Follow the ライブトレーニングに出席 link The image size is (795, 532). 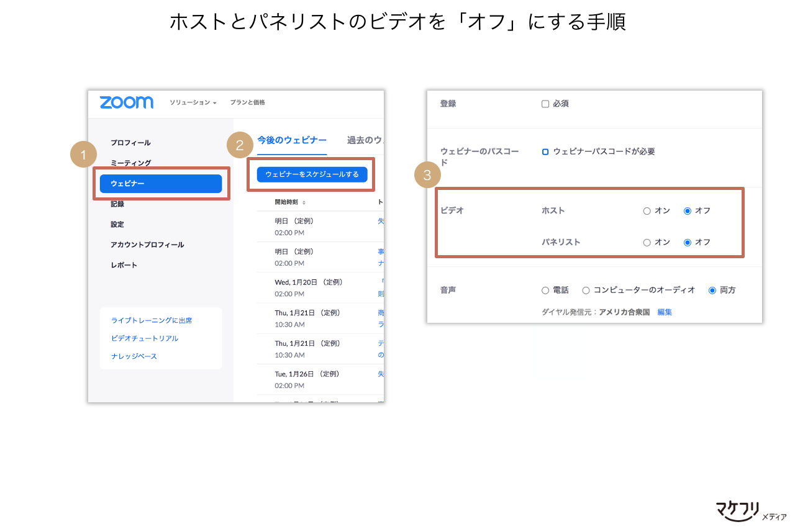click(152, 320)
